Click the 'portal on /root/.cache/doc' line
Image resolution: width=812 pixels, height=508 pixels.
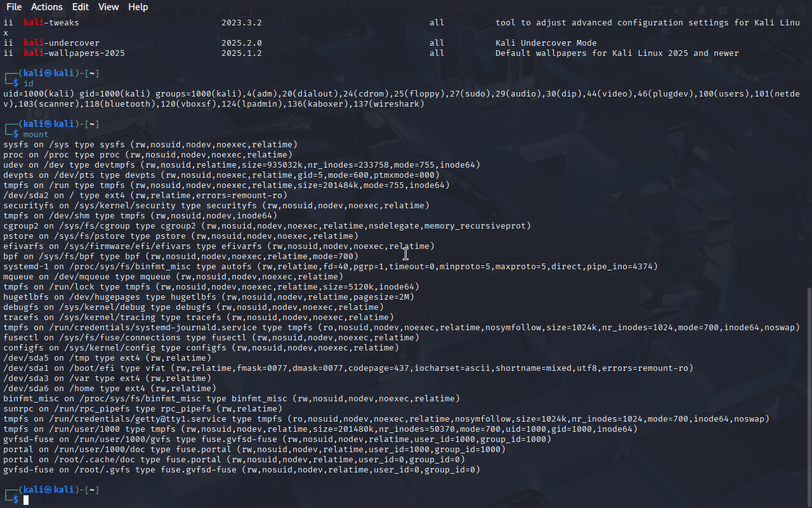pos(234,459)
